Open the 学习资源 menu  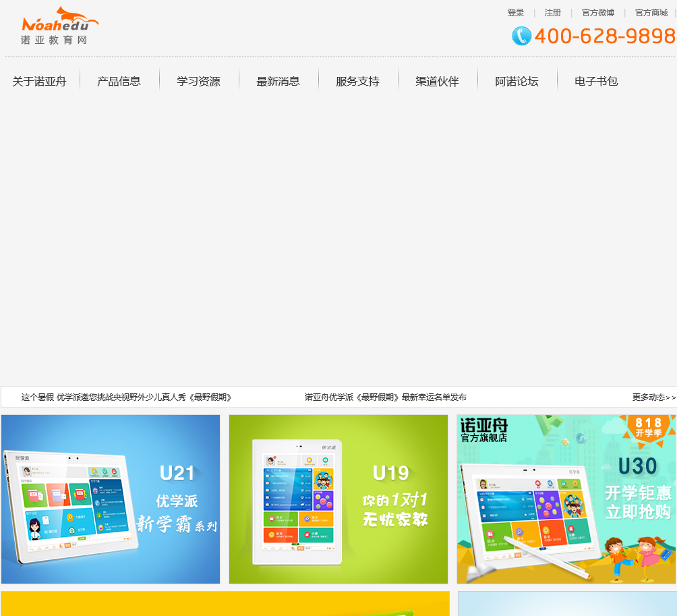[199, 81]
